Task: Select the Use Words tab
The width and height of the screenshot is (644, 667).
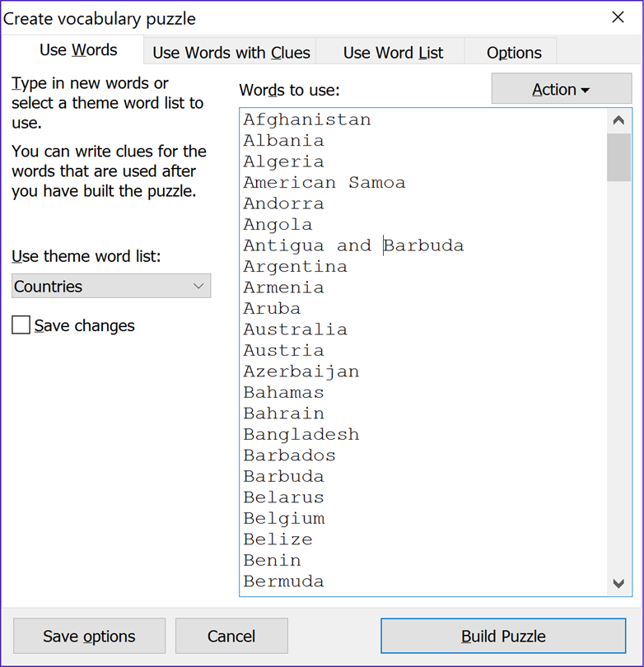Action: tap(78, 50)
